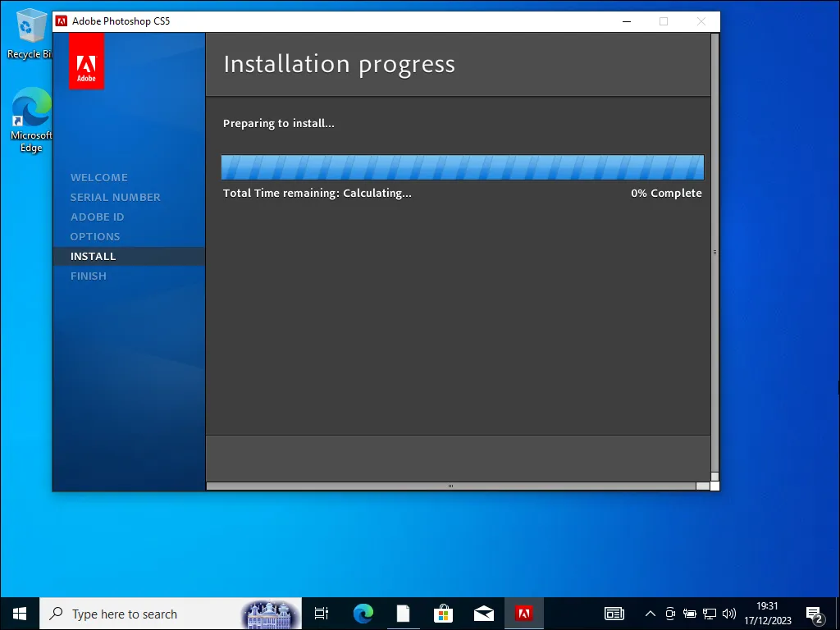Open Microsoft Store from the taskbar
This screenshot has width=840, height=630.
443,614
